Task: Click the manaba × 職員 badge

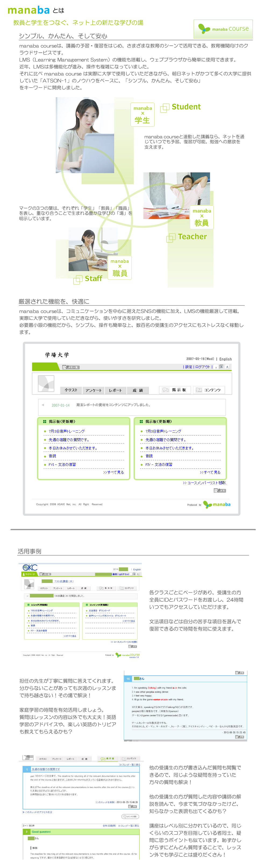Action: 120,268
